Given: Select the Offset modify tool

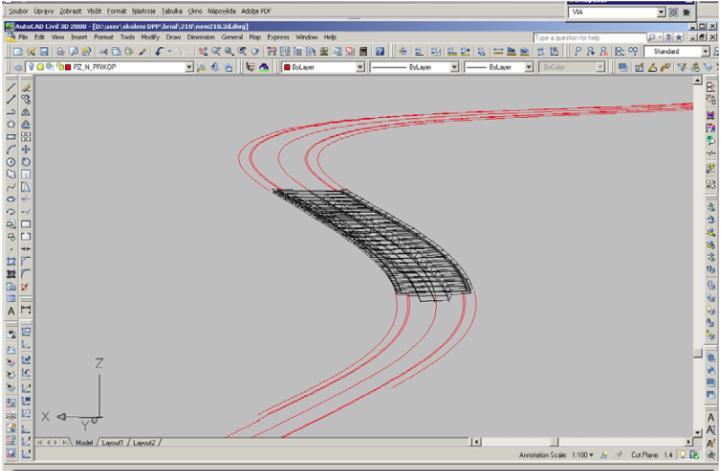Looking at the screenshot, I should 26,124.
